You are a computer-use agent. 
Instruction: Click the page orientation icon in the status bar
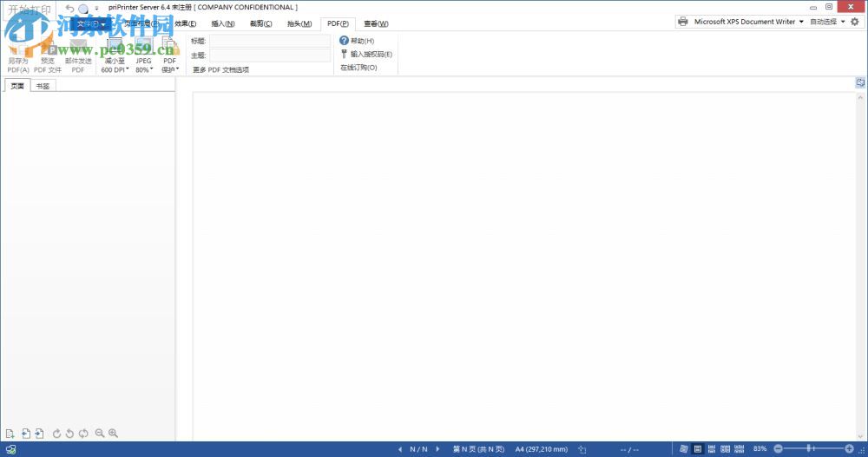pos(582,449)
